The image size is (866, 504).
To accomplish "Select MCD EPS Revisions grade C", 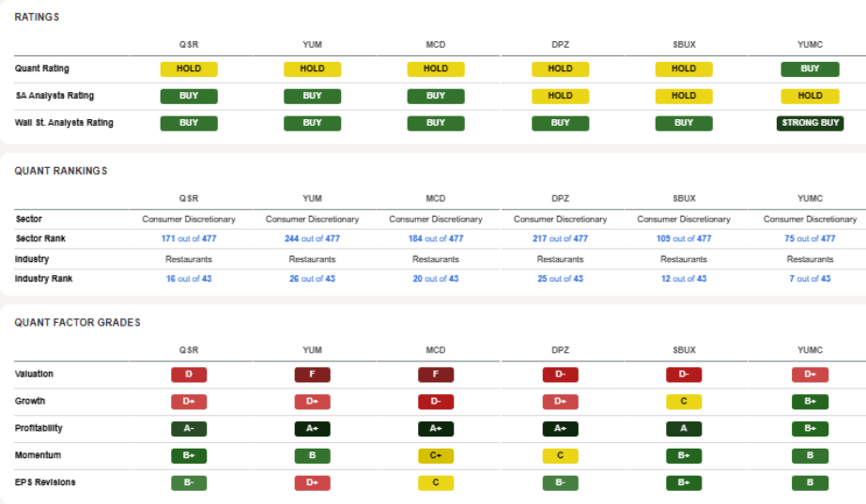I will pyautogui.click(x=436, y=483).
